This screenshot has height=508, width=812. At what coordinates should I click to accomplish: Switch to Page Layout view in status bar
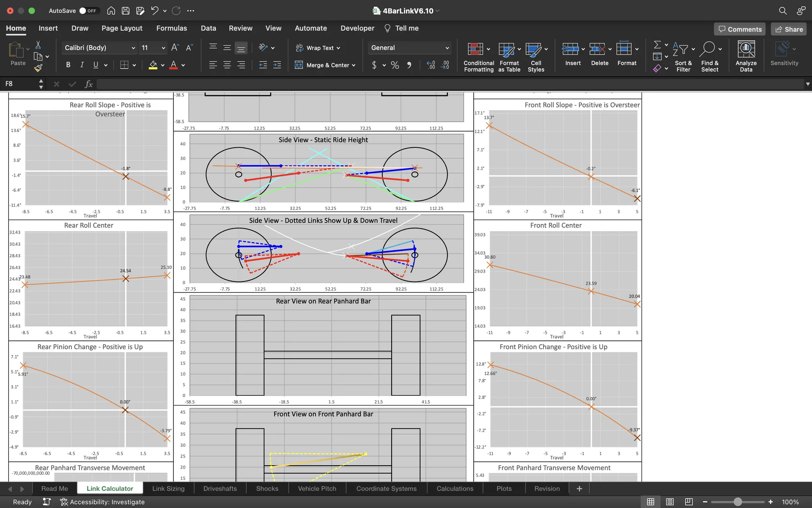pos(670,502)
